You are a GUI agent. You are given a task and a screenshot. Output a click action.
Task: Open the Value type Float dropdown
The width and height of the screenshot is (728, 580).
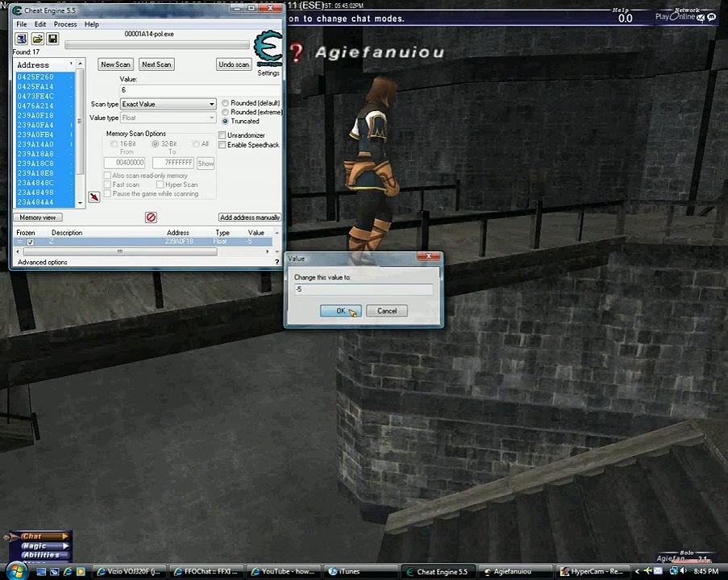tap(168, 118)
